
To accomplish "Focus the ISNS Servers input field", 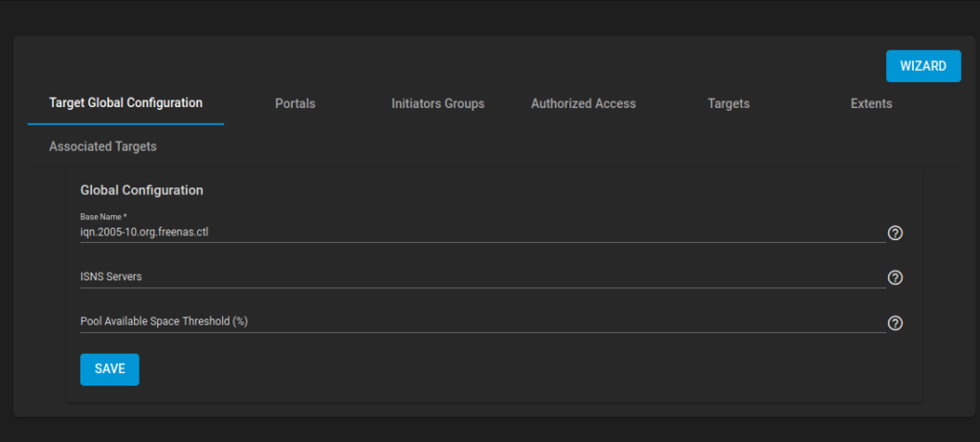I will 482,276.
